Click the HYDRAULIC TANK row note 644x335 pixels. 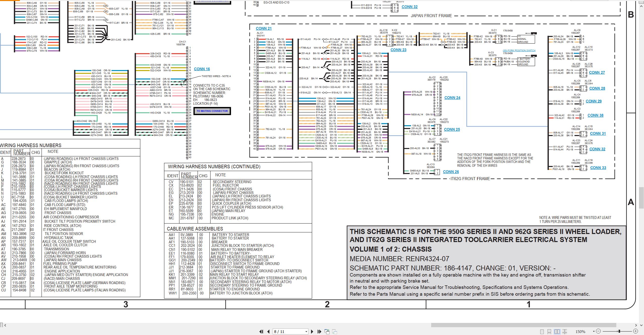pyautogui.click(x=59, y=238)
